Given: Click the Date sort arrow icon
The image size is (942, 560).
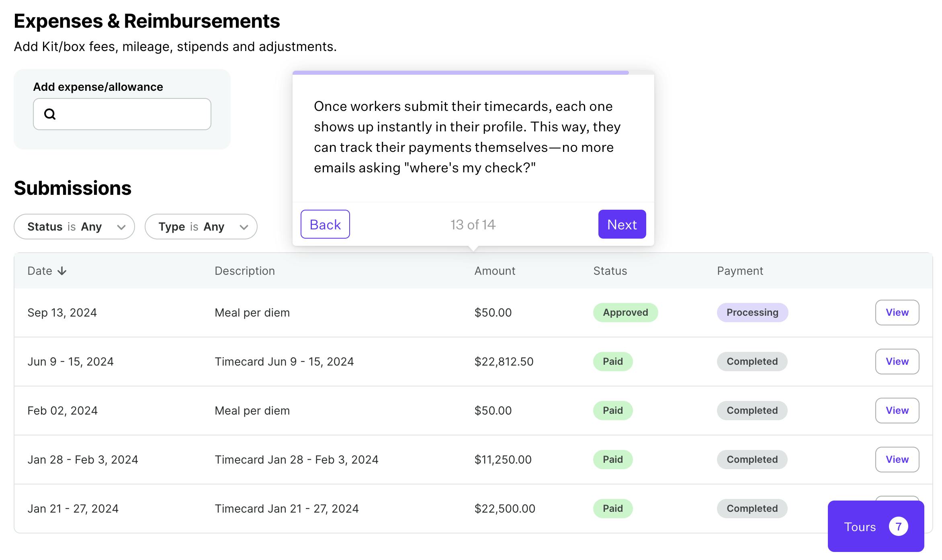Looking at the screenshot, I should point(62,271).
